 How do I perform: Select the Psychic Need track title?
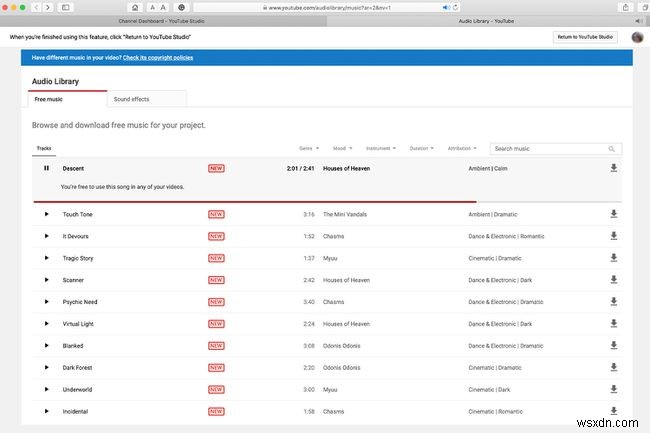pyautogui.click(x=80, y=302)
